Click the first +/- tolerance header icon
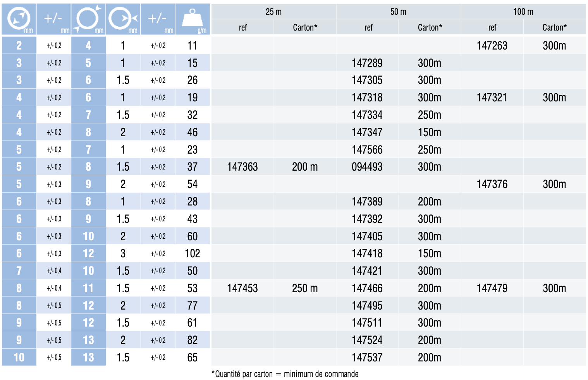The height and width of the screenshot is (380, 588). tap(54, 19)
